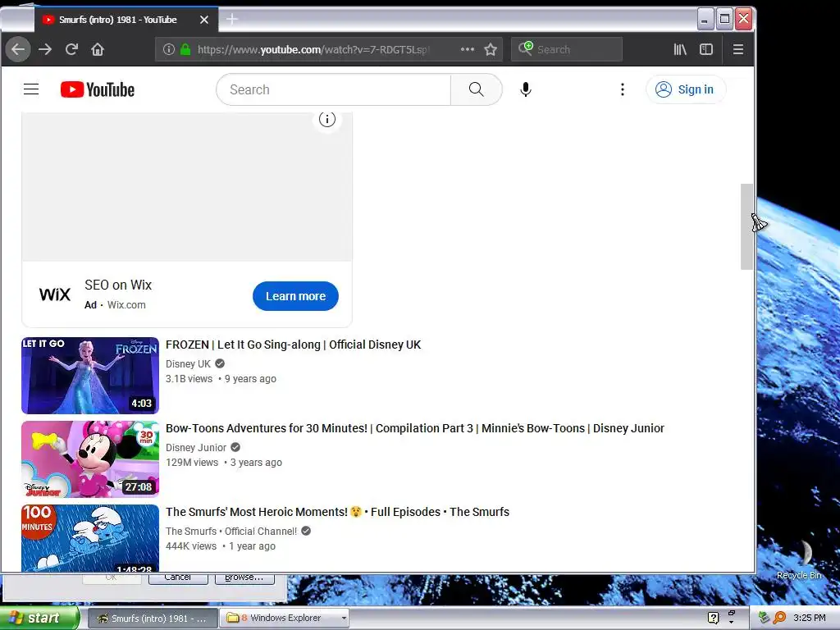Viewport: 840px width, 630px height.
Task: Open the Smurfs 100 Minutes thumbnail
Action: [90, 538]
